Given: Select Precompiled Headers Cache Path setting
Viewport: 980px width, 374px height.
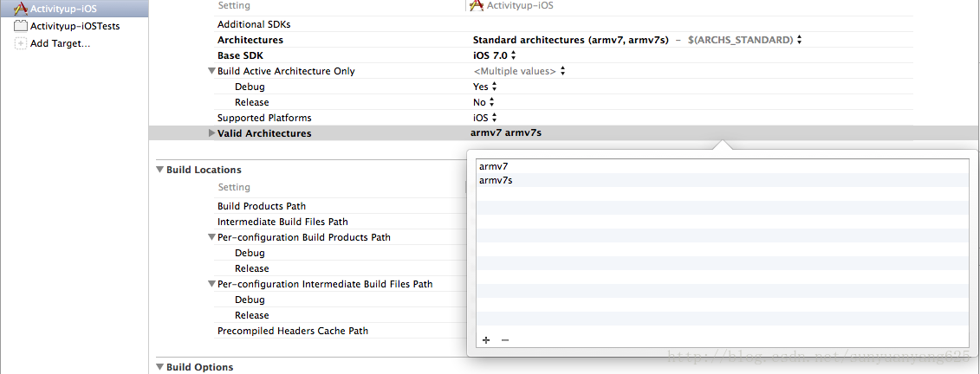Looking at the screenshot, I should tap(293, 331).
